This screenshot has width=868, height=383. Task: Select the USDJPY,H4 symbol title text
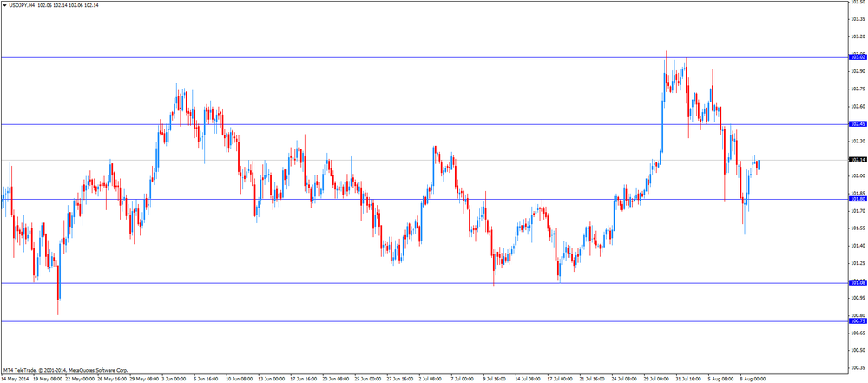(22, 5)
